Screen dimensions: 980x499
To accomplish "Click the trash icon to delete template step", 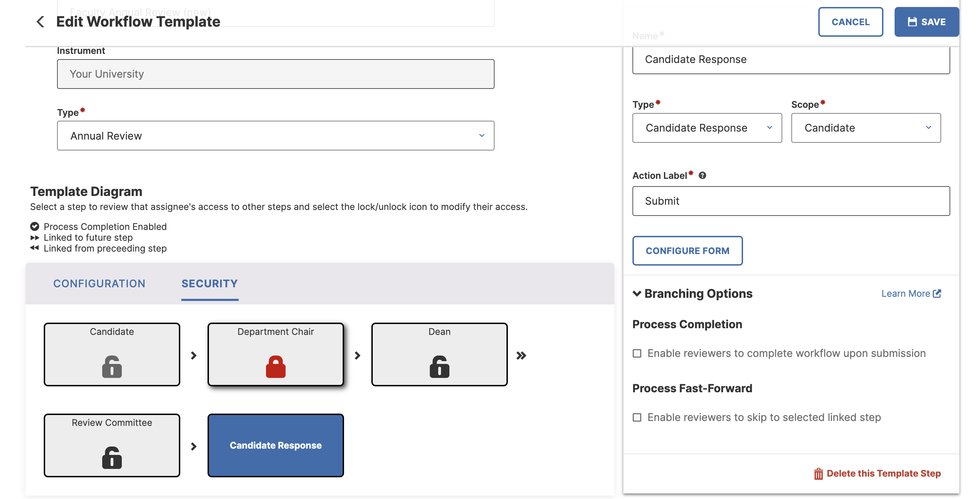I will 818,474.
